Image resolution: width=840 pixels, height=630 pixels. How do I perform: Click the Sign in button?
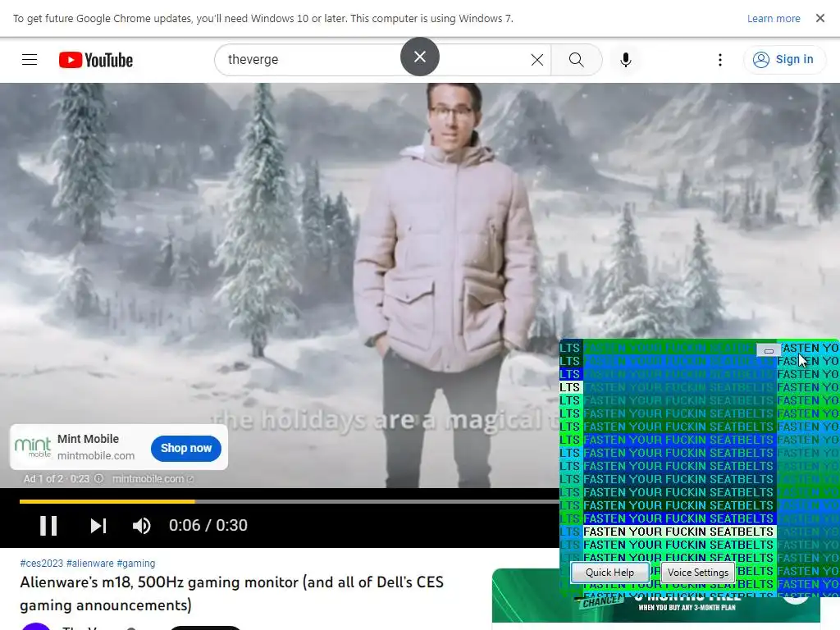[783, 59]
